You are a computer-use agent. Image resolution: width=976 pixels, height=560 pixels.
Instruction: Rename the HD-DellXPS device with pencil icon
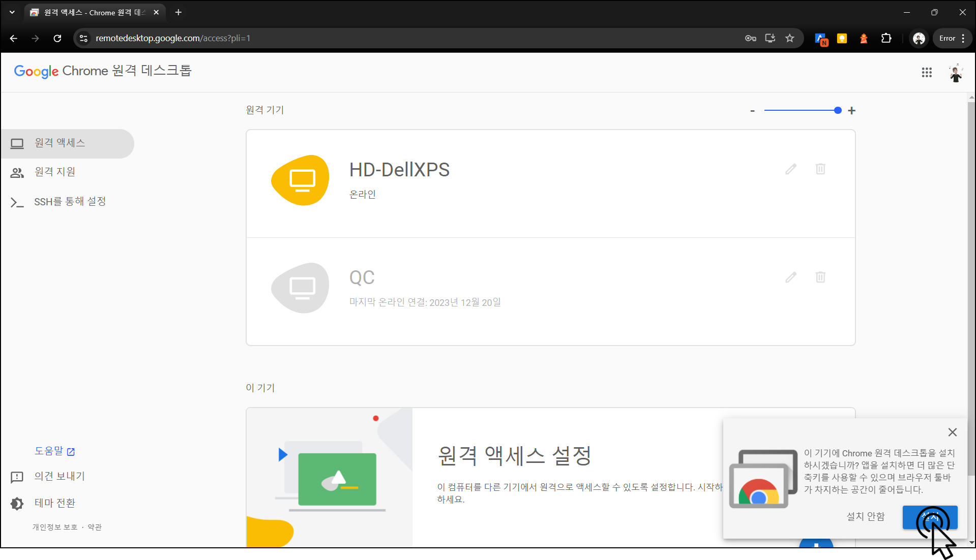[x=791, y=169]
